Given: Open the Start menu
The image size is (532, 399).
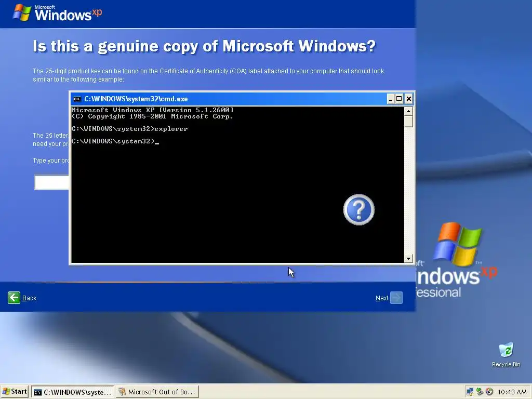Looking at the screenshot, I should (15, 392).
